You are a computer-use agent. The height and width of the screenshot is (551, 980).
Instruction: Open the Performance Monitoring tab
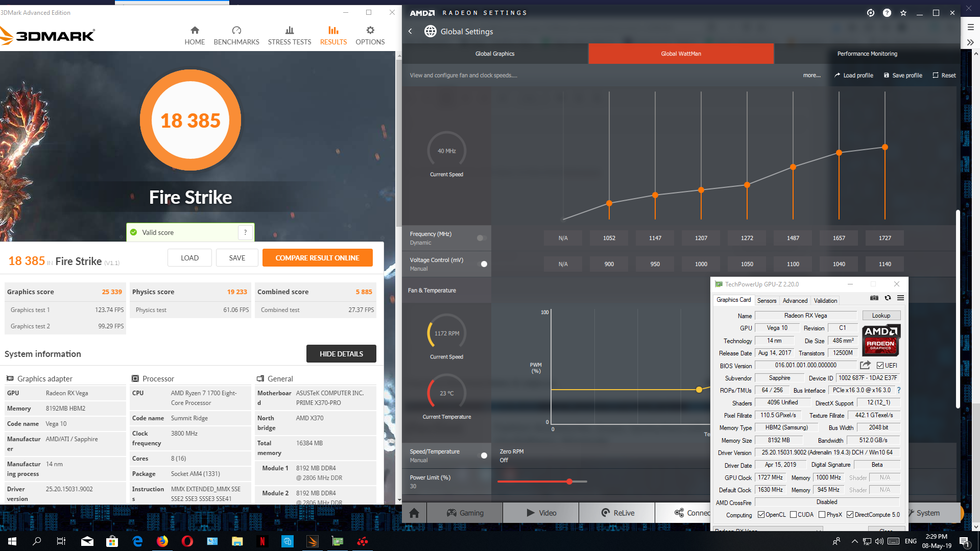click(x=867, y=54)
